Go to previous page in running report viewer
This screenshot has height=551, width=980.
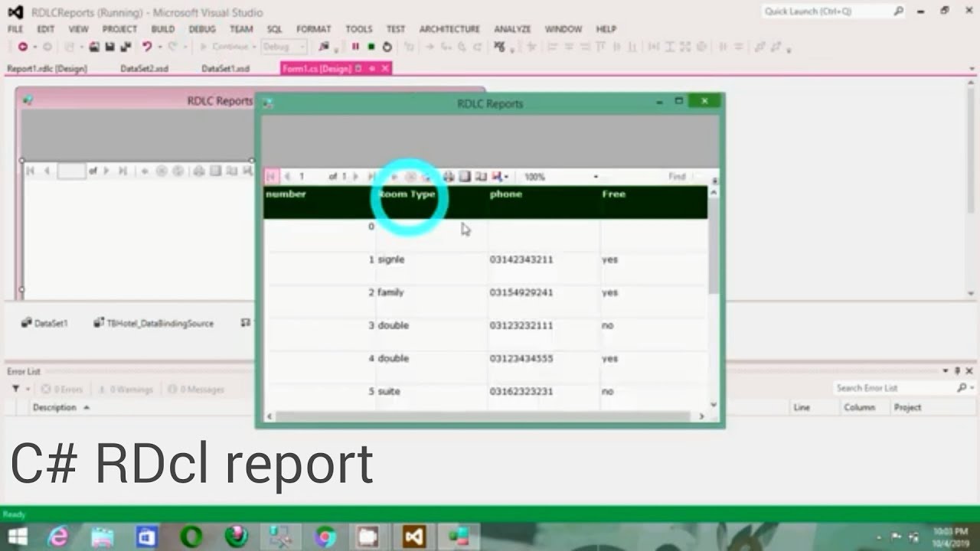click(287, 177)
